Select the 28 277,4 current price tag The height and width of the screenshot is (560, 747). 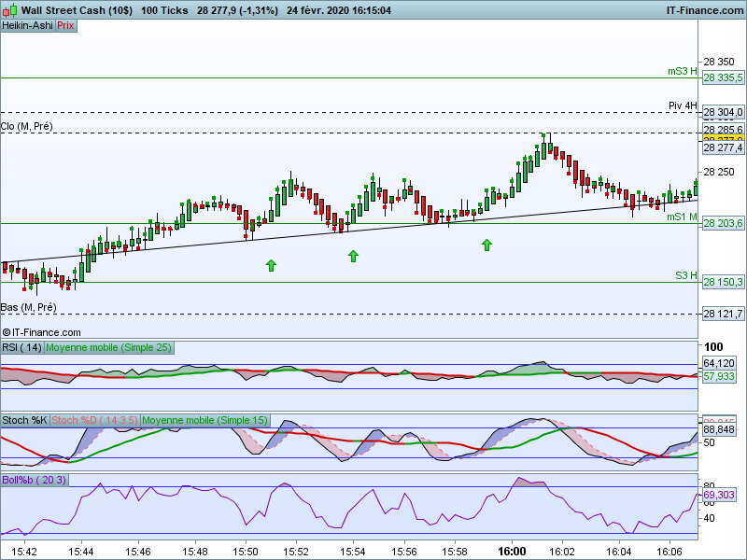(x=723, y=147)
